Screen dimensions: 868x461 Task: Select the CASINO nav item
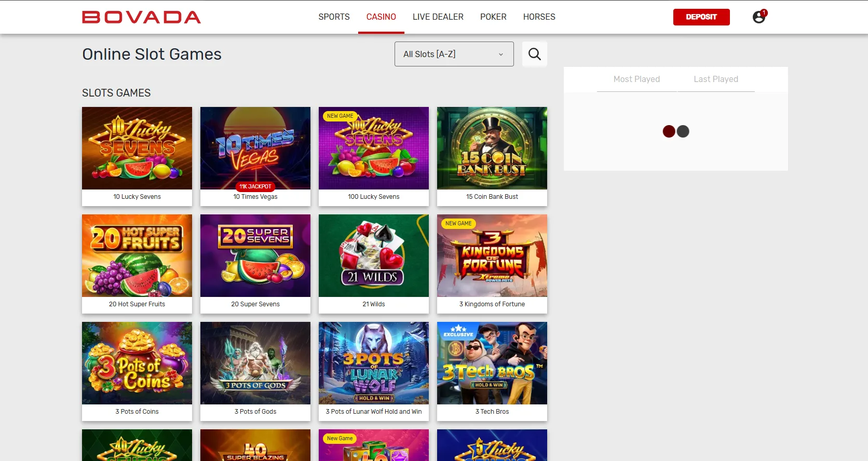tap(381, 17)
